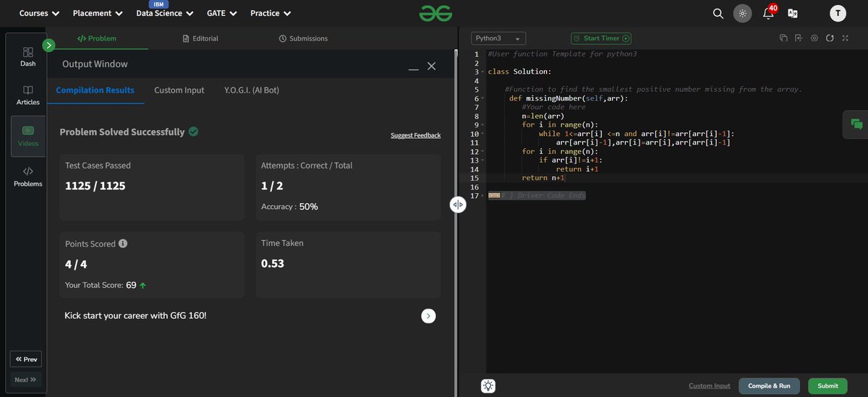868x397 pixels.
Task: Fold the def missingNumber line 6 arrow
Action: tap(482, 98)
